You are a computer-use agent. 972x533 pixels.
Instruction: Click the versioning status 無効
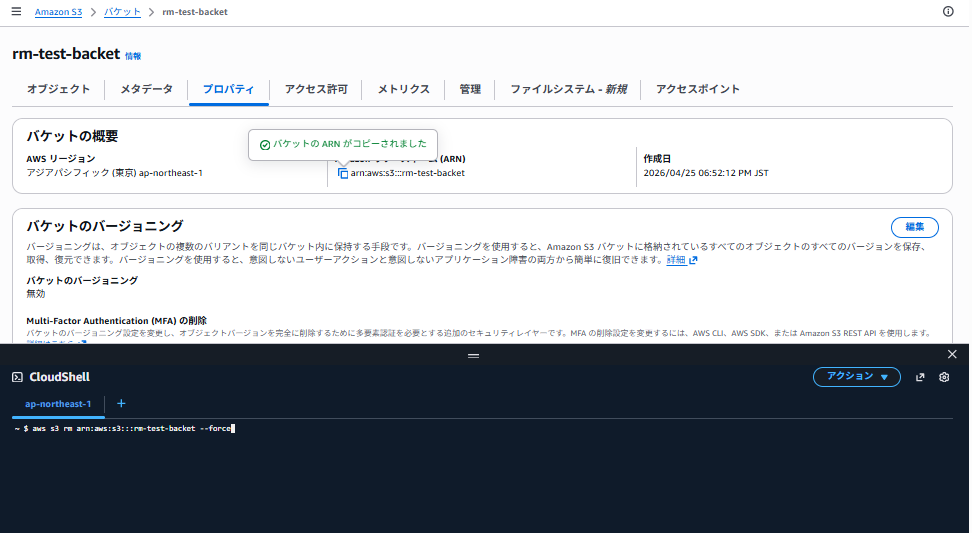(35, 294)
